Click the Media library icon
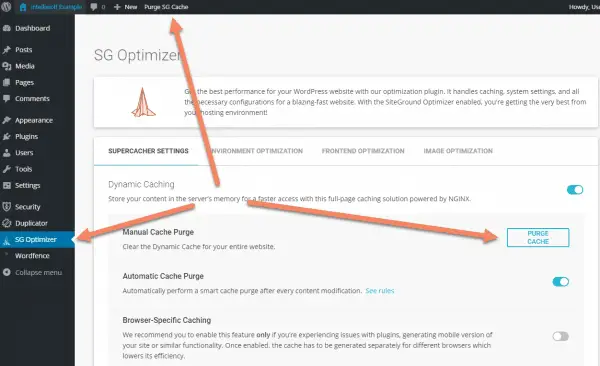Screen dimensions: 600x366 (7, 66)
